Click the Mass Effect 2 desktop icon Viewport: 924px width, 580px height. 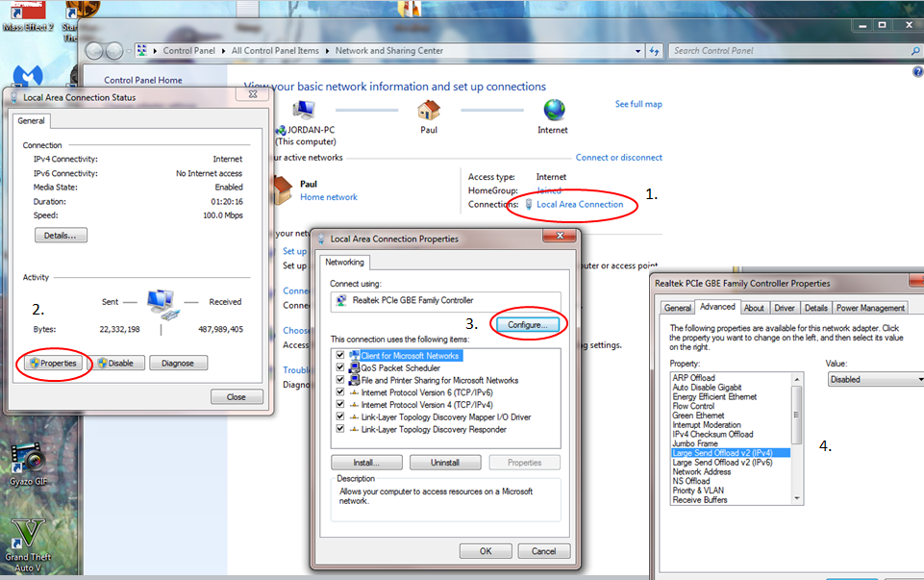(x=28, y=16)
